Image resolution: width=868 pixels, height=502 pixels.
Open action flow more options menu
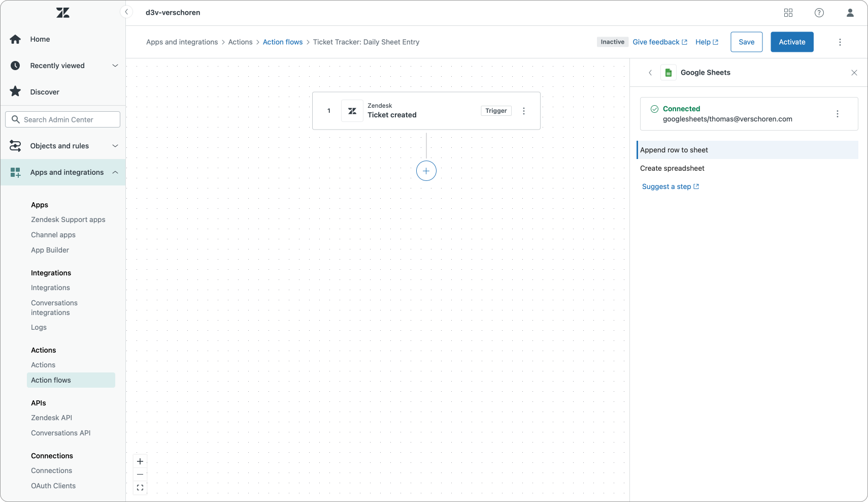(x=840, y=42)
